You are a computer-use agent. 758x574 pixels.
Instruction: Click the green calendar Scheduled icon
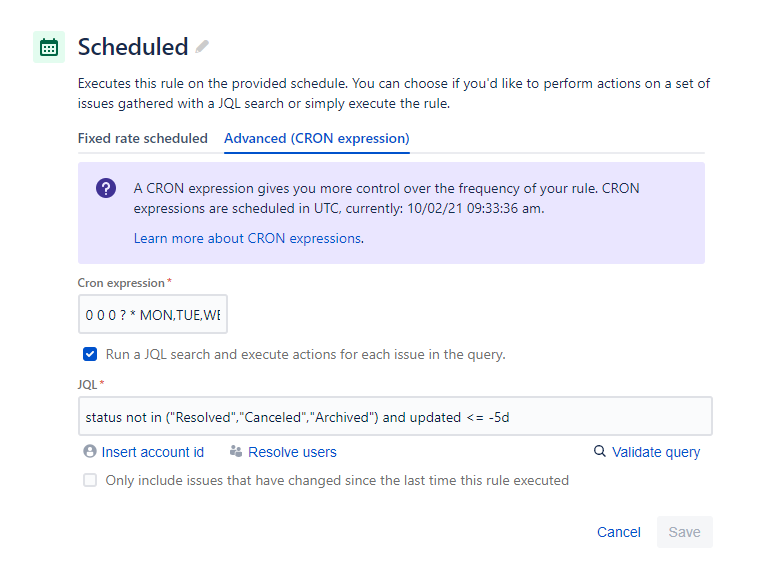49,47
